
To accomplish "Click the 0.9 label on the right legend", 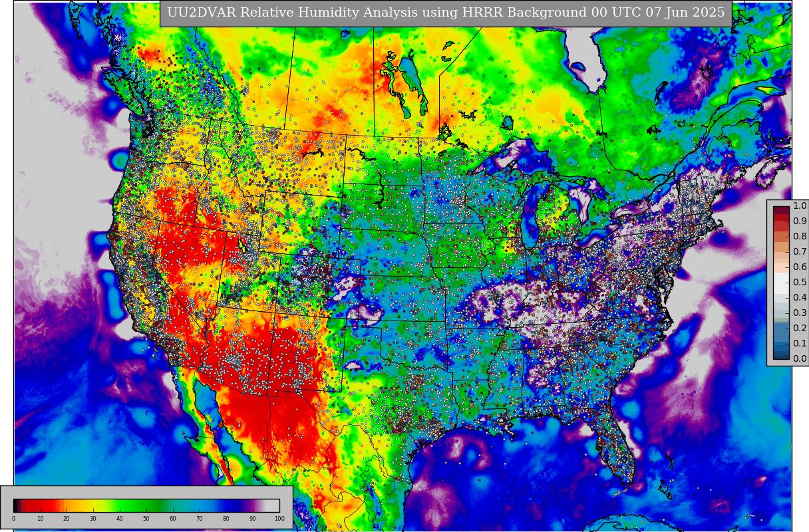I will [x=800, y=221].
